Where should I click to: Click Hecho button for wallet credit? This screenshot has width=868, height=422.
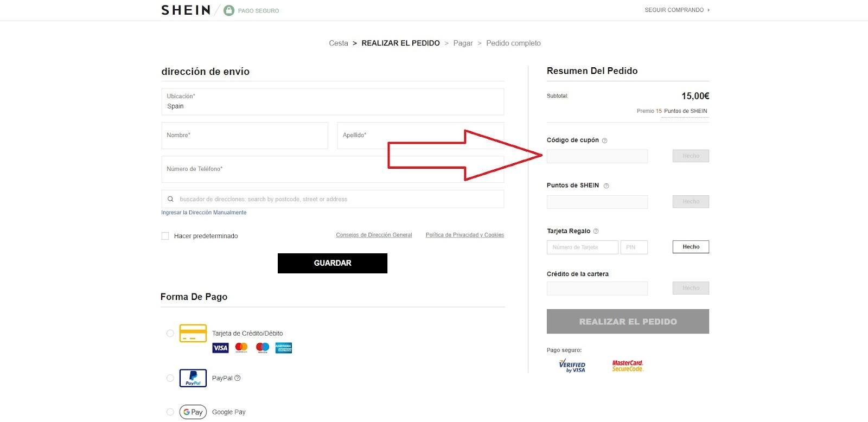click(691, 288)
